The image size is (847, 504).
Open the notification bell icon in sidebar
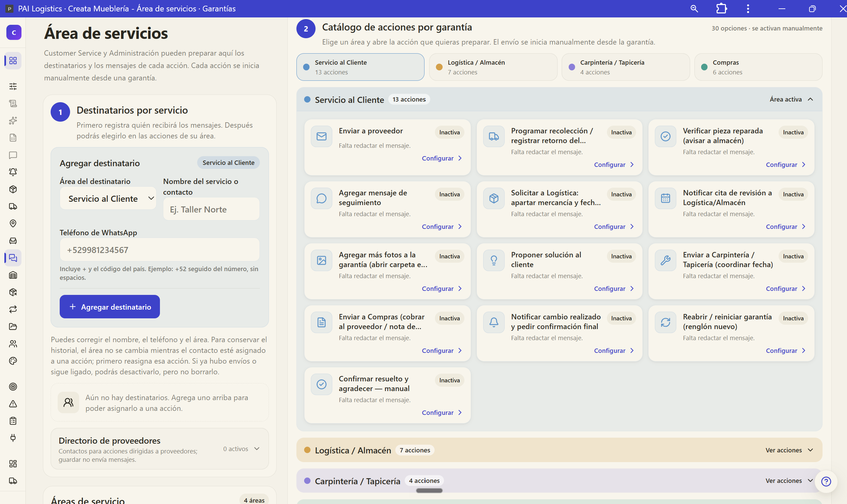point(13,172)
